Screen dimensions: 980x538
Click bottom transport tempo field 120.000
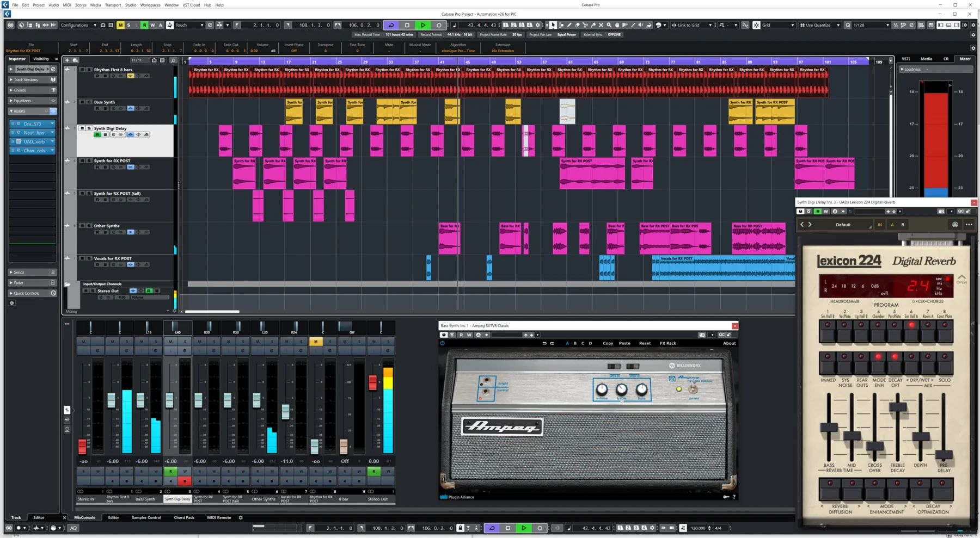[x=698, y=528]
